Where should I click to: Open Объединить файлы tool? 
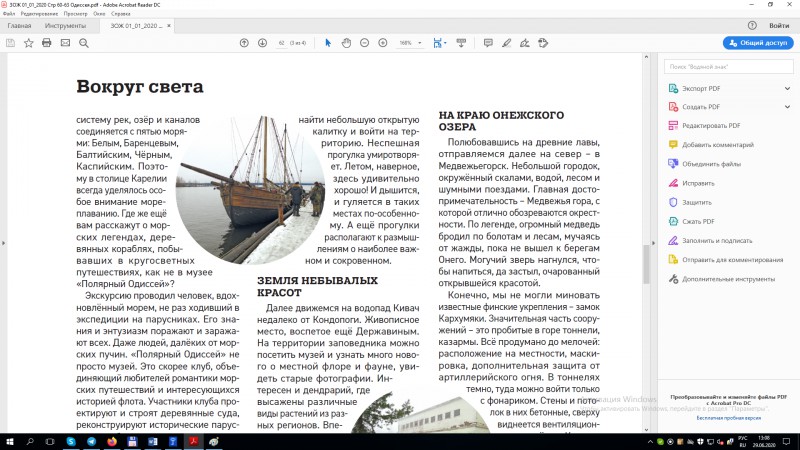[705, 164]
